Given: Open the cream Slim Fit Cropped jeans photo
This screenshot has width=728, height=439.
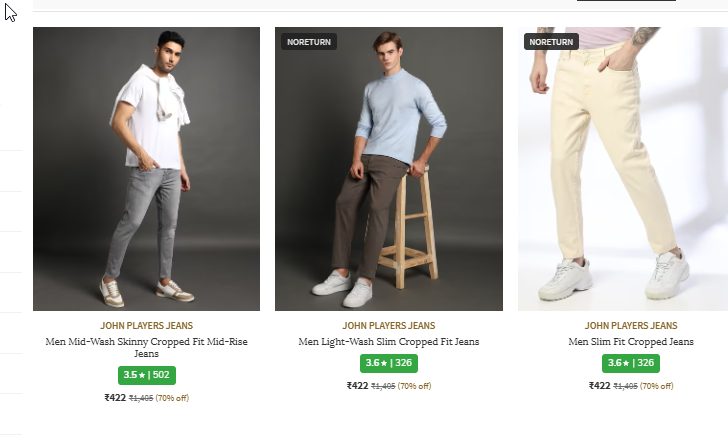Looking at the screenshot, I should point(622,168).
